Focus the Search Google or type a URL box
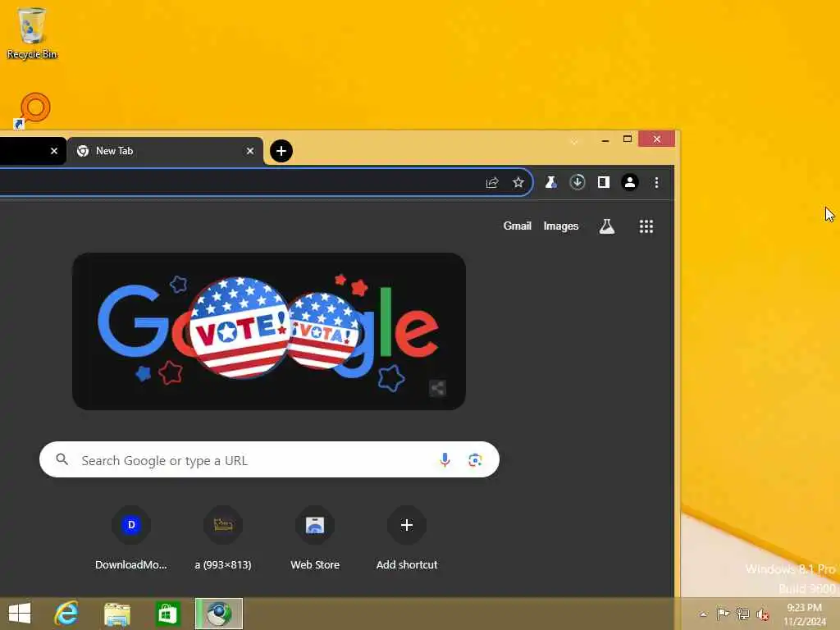Image resolution: width=840 pixels, height=630 pixels. click(x=269, y=459)
